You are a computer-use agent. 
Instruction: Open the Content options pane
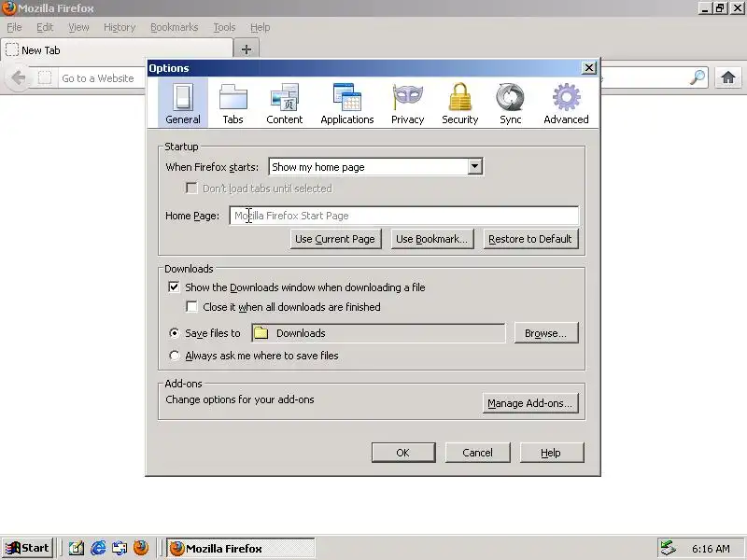285,104
